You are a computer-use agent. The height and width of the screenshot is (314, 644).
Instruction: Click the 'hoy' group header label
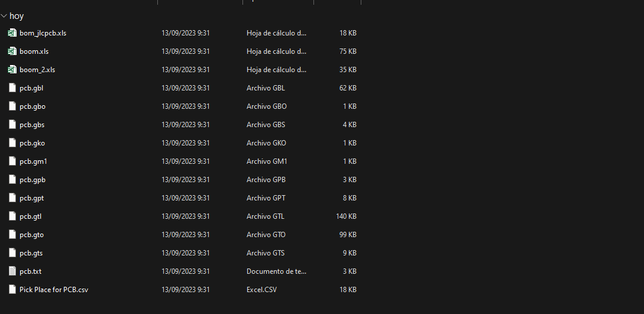pos(17,16)
